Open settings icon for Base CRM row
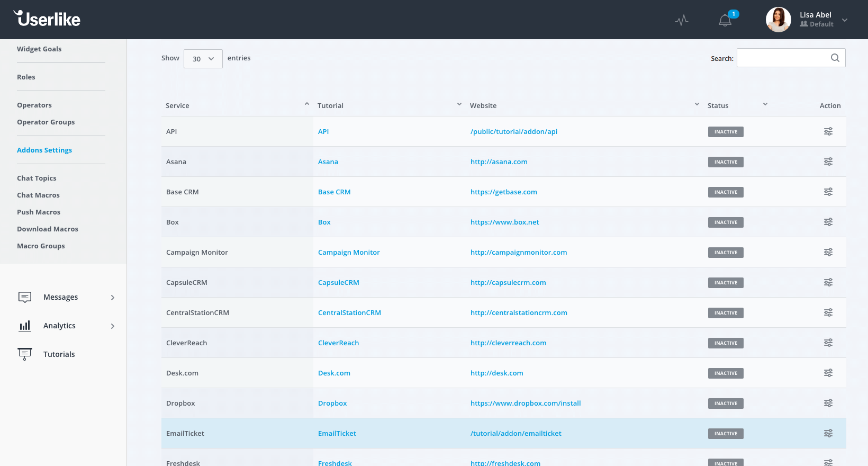Viewport: 868px width, 466px height. click(828, 192)
